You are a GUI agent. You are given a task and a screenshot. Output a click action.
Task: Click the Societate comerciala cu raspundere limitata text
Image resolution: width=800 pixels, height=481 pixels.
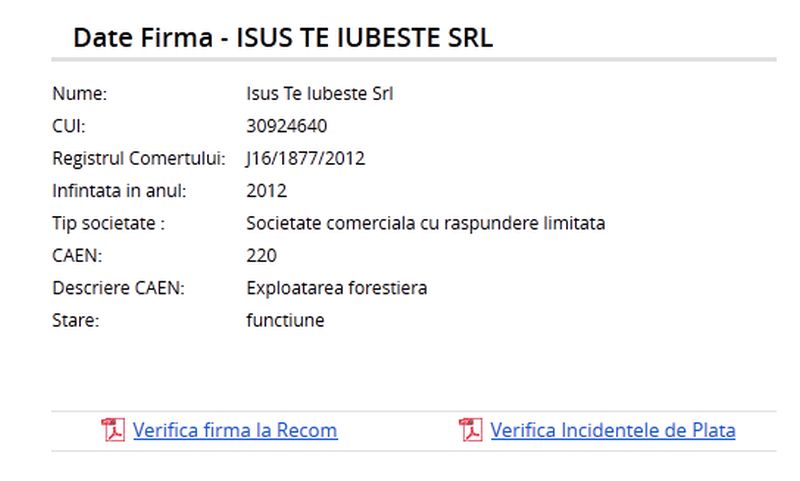tap(426, 223)
